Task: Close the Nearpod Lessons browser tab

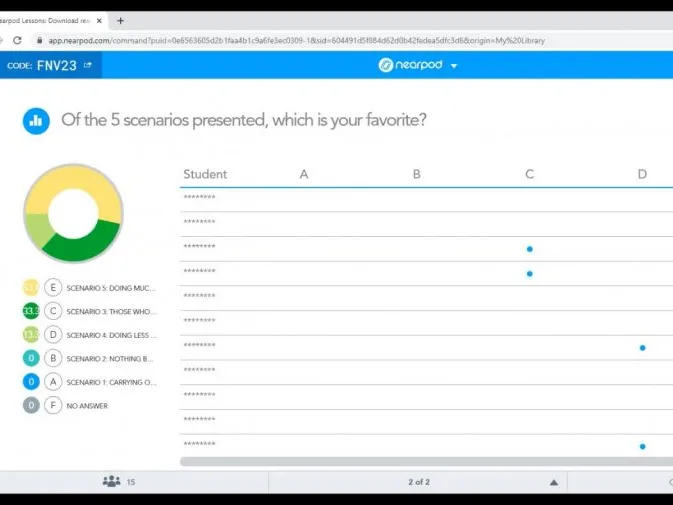Action: click(x=99, y=21)
